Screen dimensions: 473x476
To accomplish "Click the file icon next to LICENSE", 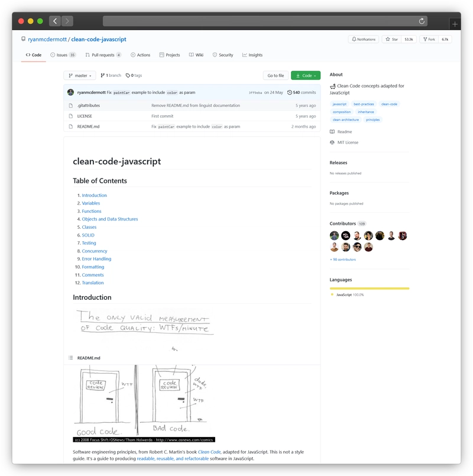I will pos(71,116).
